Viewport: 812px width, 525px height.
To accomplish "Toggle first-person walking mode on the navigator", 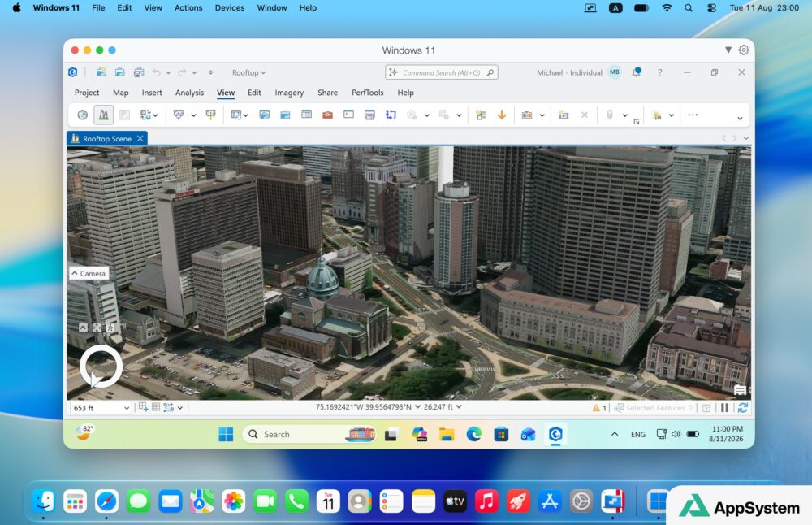I will point(110,328).
